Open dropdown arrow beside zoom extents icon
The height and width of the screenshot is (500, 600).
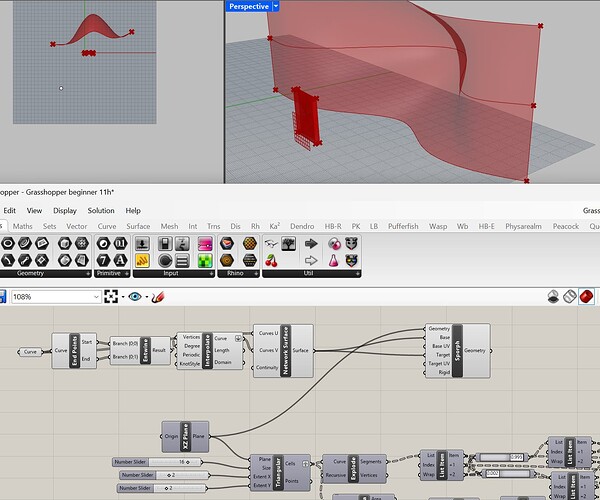tap(123, 297)
